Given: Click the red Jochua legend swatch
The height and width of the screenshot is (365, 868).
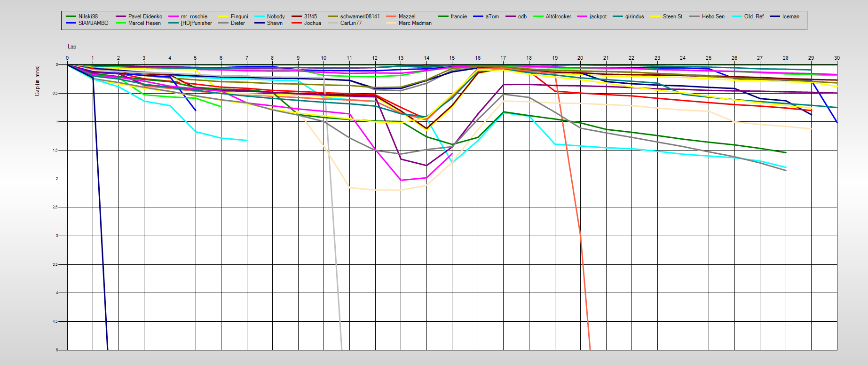Looking at the screenshot, I should [297, 23].
